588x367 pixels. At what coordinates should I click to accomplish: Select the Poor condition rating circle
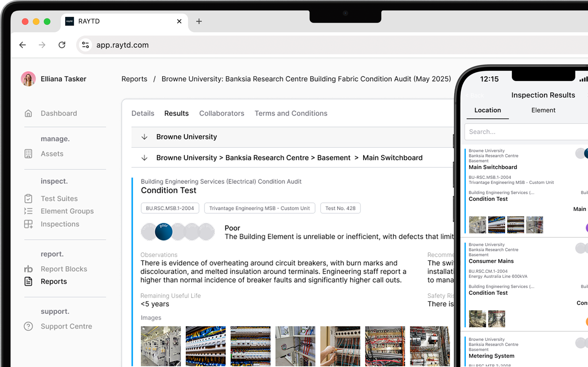[163, 232]
